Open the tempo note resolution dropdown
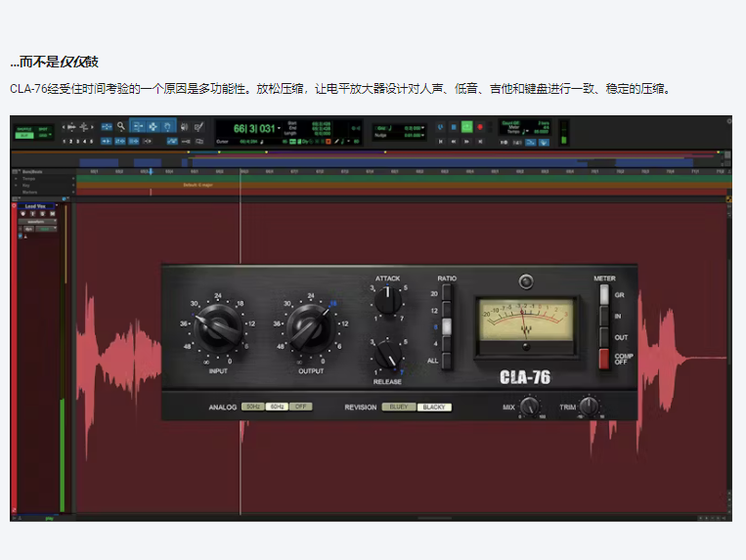 tap(525, 131)
